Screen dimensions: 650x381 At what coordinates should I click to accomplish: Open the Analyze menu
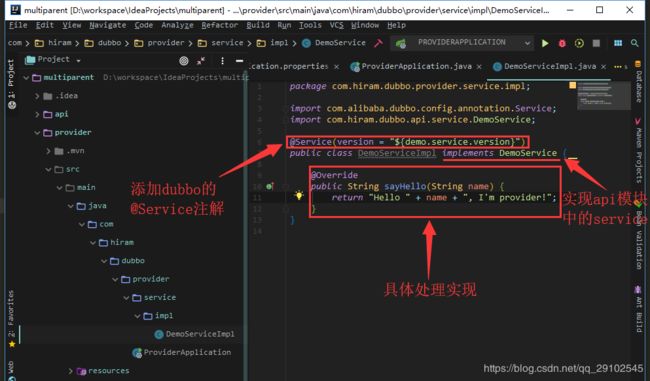177,25
